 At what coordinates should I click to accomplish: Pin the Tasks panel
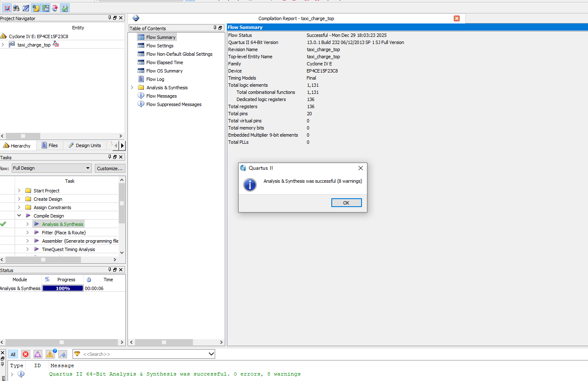pyautogui.click(x=110, y=157)
